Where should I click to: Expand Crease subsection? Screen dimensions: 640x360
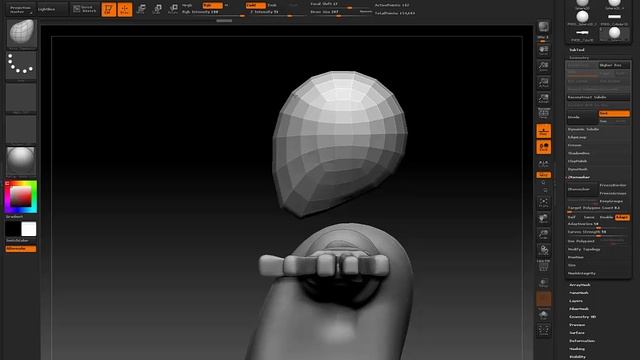[574, 145]
